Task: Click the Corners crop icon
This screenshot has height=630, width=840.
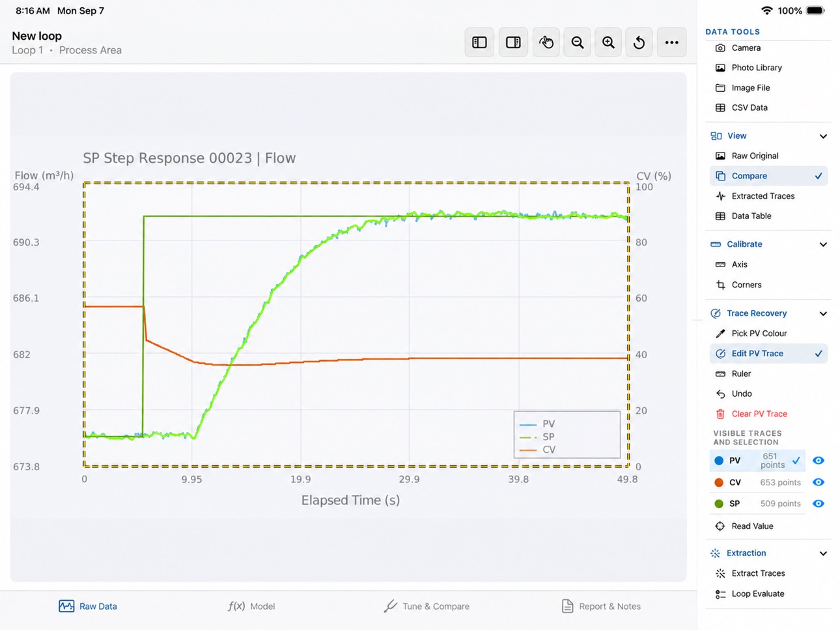Action: point(720,285)
